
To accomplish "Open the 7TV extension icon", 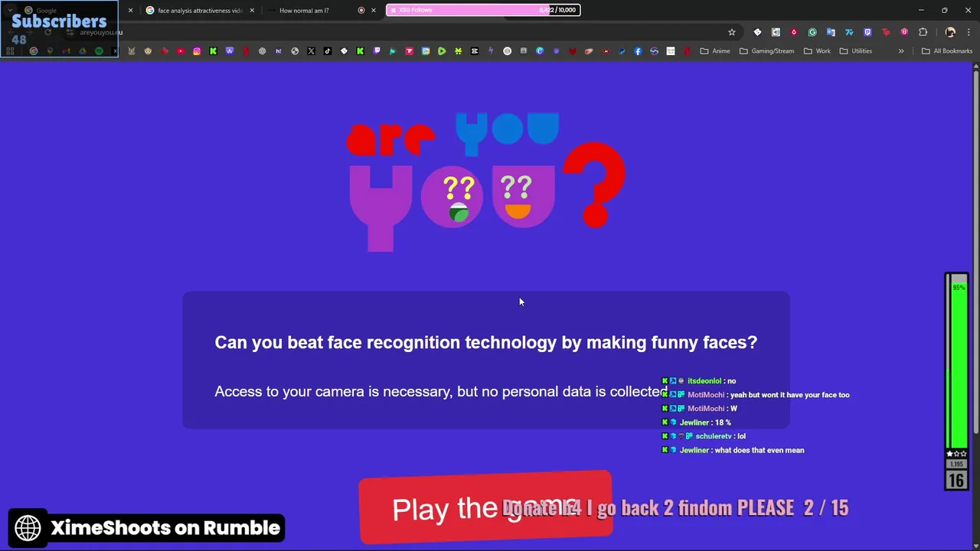I will coord(849,32).
